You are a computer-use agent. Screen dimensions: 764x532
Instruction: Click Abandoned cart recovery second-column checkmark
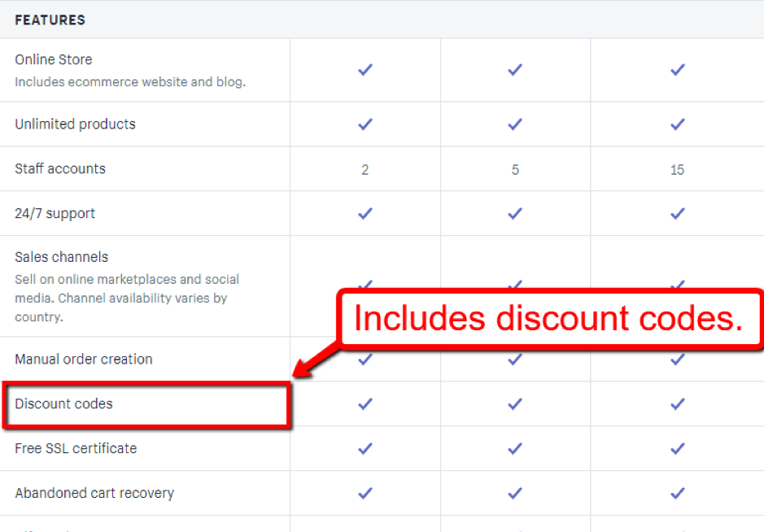(x=515, y=493)
